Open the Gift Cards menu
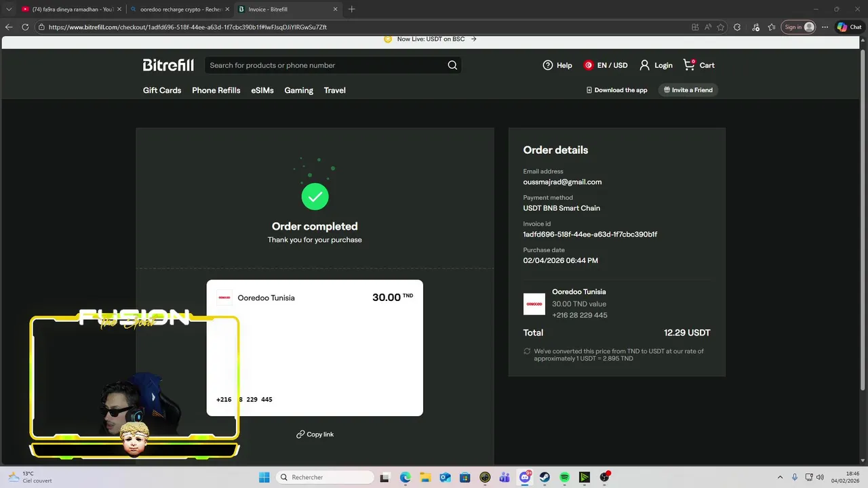Screen dimensions: 868x488 pyautogui.click(x=162, y=90)
